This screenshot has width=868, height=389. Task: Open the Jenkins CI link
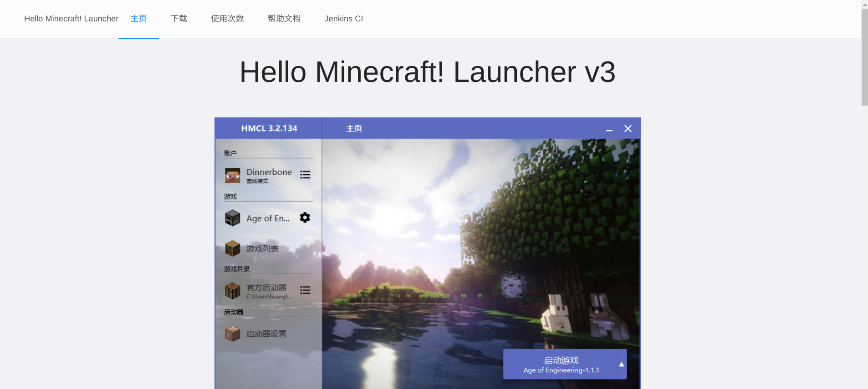(344, 19)
